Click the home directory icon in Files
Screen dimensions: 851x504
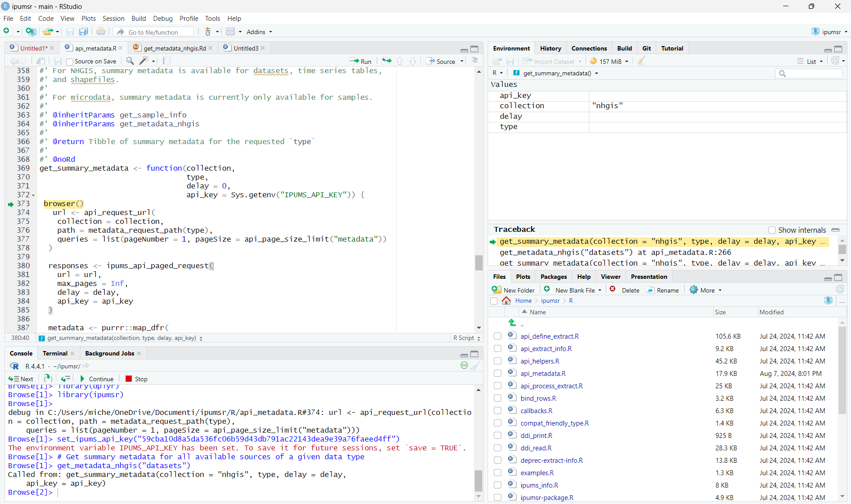pyautogui.click(x=506, y=301)
